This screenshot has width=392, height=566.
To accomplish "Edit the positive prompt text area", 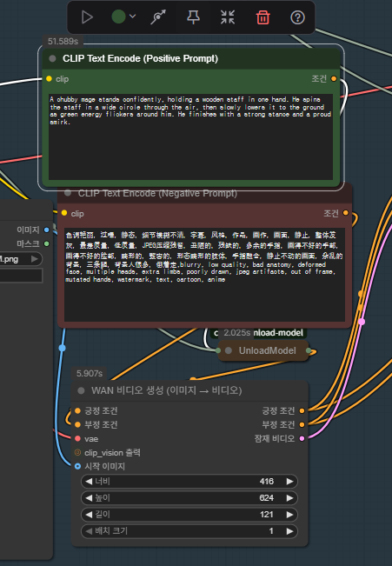I will [190, 137].
